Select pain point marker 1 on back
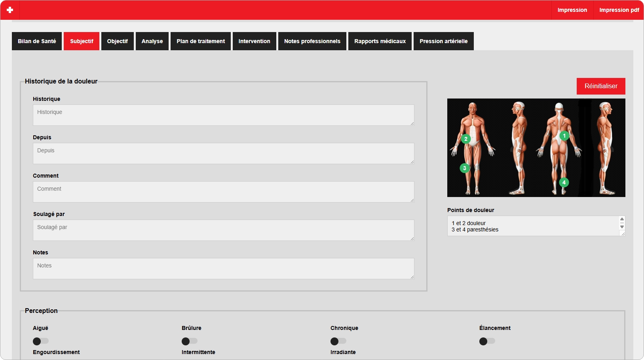Screen dimensions: 644x360 pyautogui.click(x=564, y=136)
